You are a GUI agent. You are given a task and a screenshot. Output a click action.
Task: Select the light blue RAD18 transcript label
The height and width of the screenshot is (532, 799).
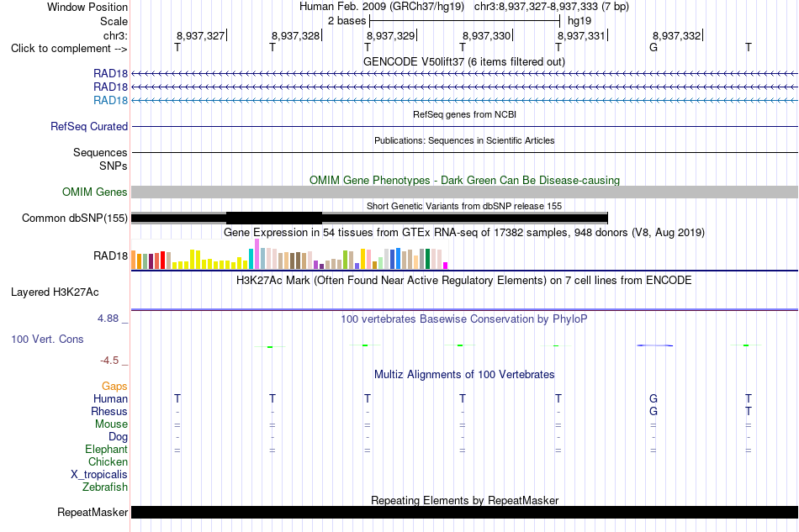[110, 100]
